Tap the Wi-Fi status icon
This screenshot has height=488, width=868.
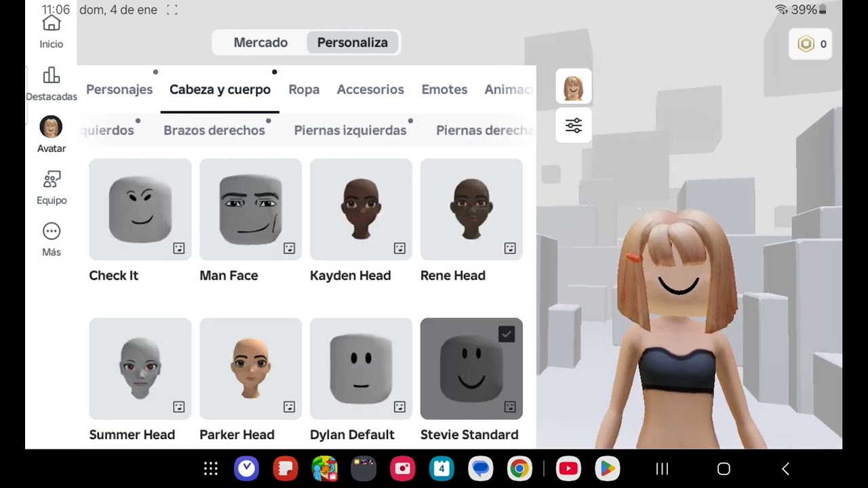pos(781,9)
